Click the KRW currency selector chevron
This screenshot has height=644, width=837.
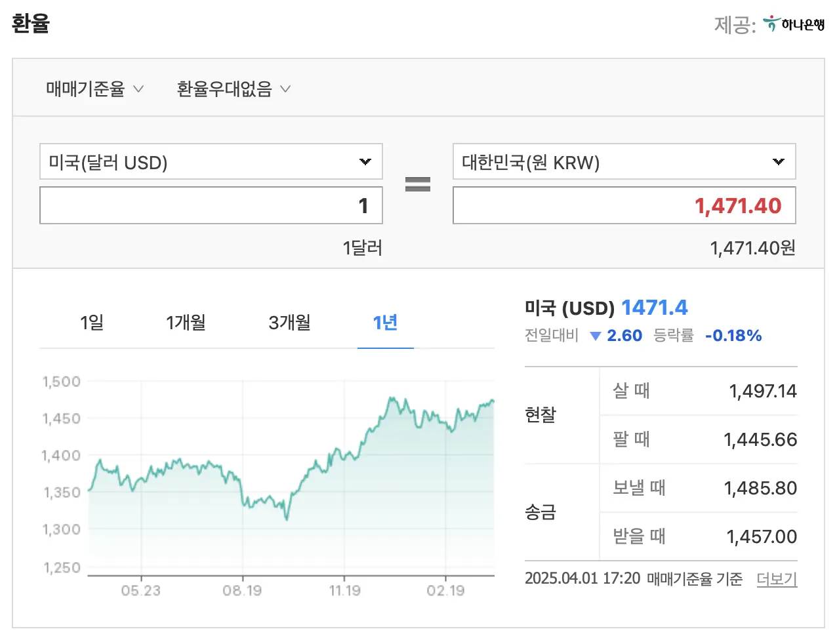[778, 161]
